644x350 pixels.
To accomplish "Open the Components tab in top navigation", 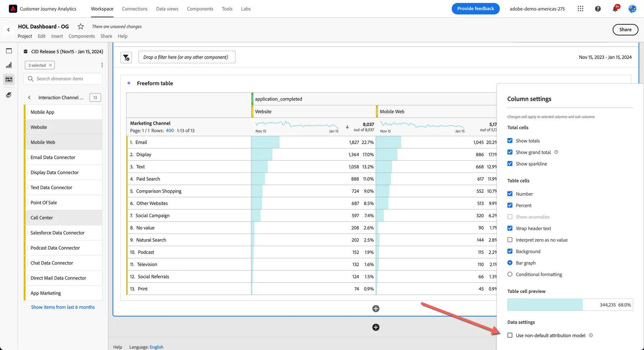I will [x=200, y=9].
